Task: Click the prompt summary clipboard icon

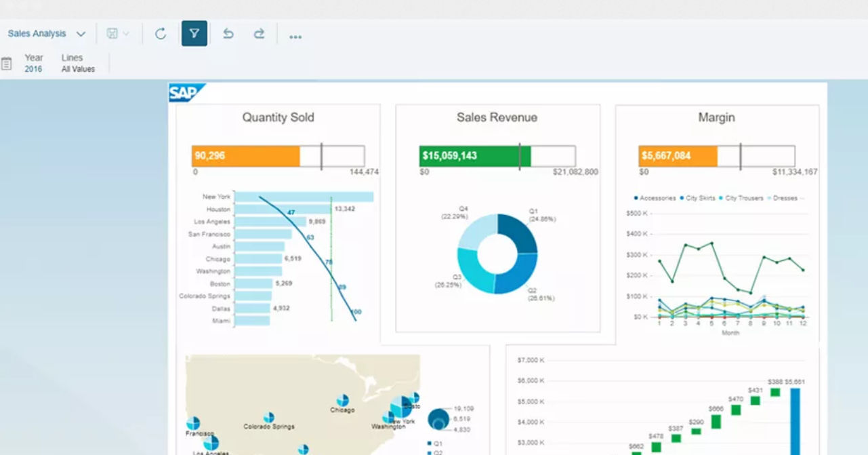Action: 8,62
